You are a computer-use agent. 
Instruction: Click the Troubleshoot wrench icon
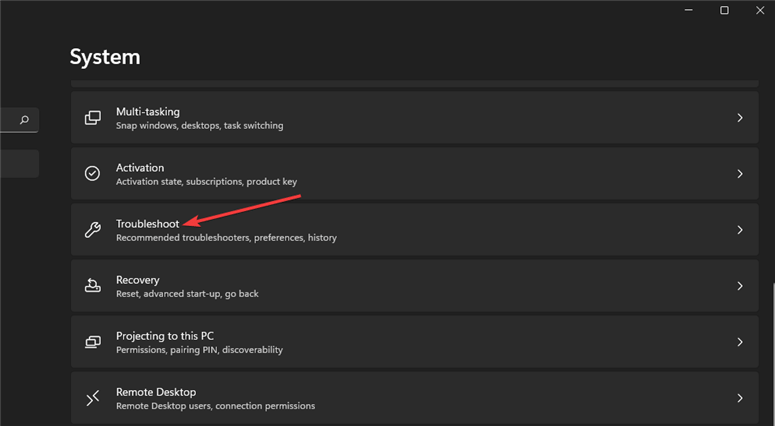pyautogui.click(x=92, y=230)
